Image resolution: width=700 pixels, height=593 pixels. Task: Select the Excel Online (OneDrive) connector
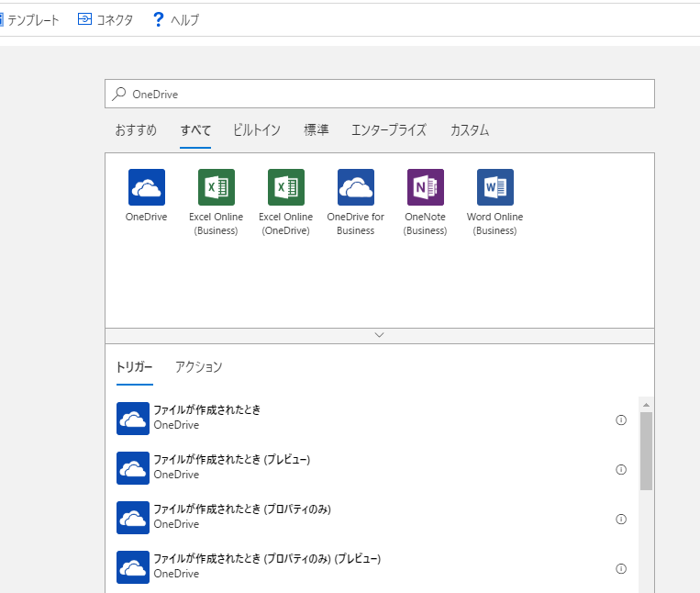[285, 202]
